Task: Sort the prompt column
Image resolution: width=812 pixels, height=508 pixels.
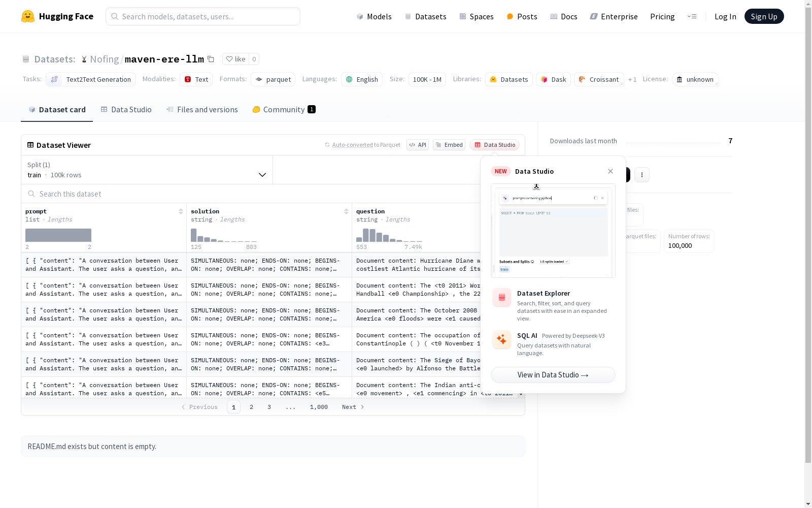Action: click(x=181, y=211)
